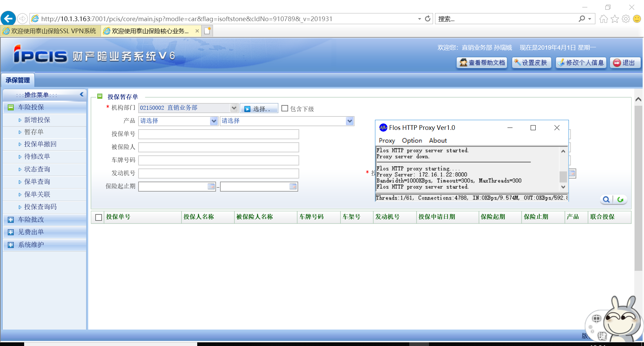The width and height of the screenshot is (644, 346).
Task: Click the 查看帮助文档 button
Action: pyautogui.click(x=482, y=63)
